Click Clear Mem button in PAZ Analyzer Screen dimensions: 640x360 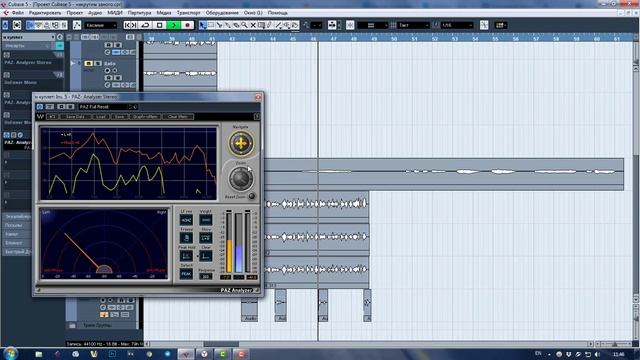178,117
